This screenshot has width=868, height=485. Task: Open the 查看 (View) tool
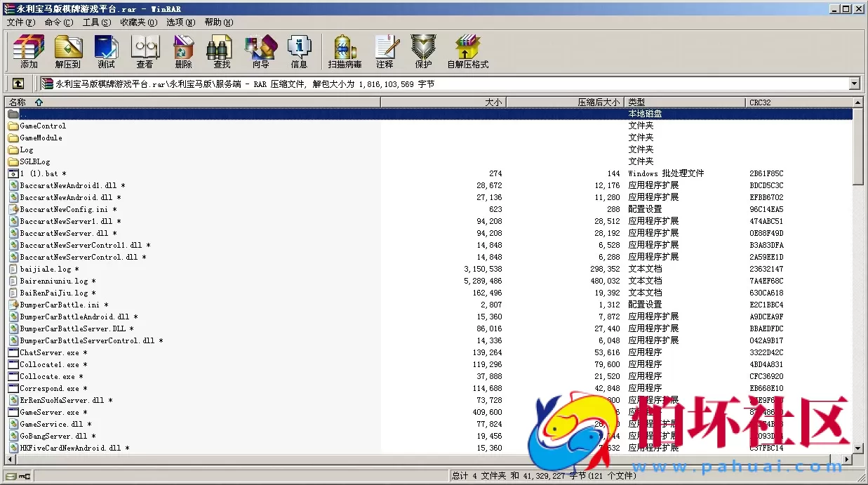[x=145, y=52]
